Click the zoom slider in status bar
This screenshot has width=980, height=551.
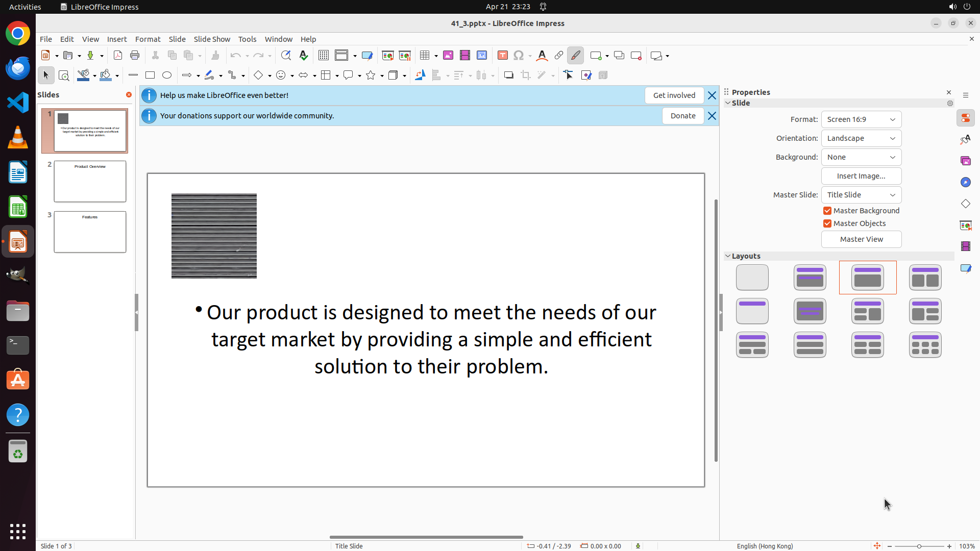pos(919,546)
